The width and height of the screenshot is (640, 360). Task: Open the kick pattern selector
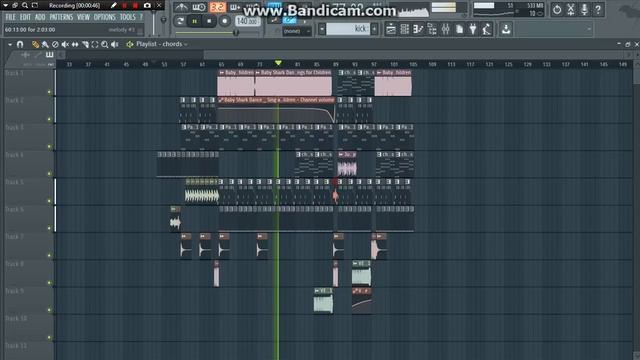pos(348,29)
